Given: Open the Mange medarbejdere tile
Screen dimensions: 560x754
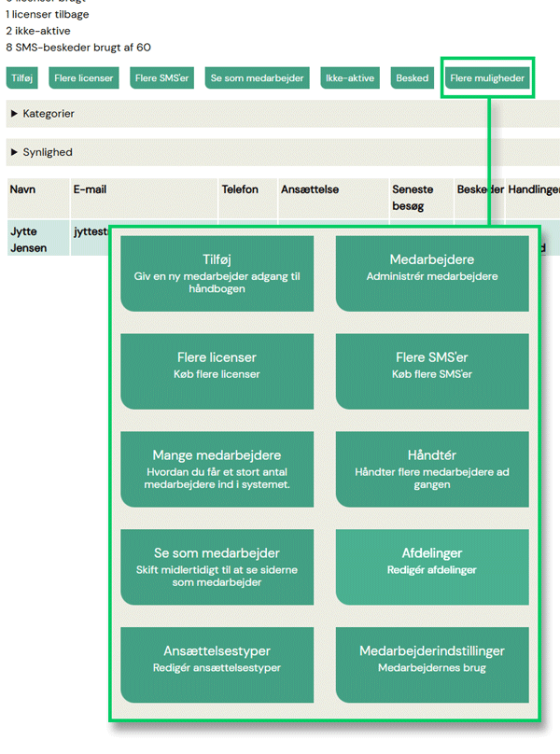Looking at the screenshot, I should coord(217,469).
